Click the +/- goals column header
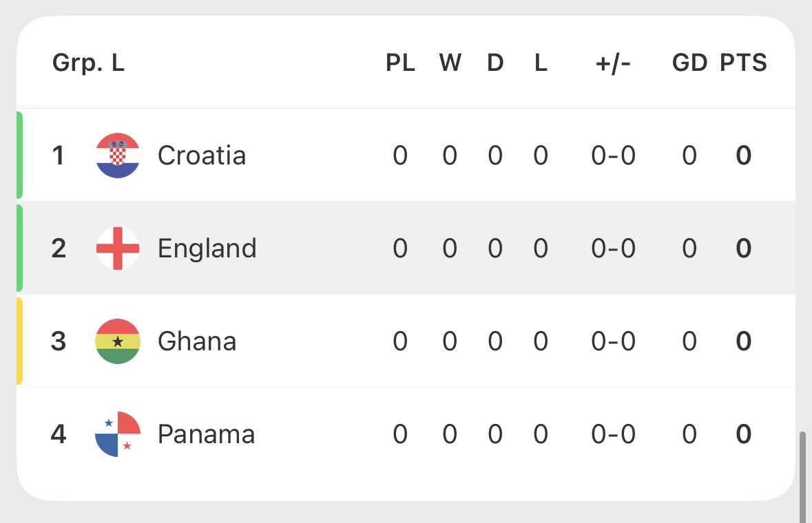Viewport: 812px width, 523px height. [613, 63]
